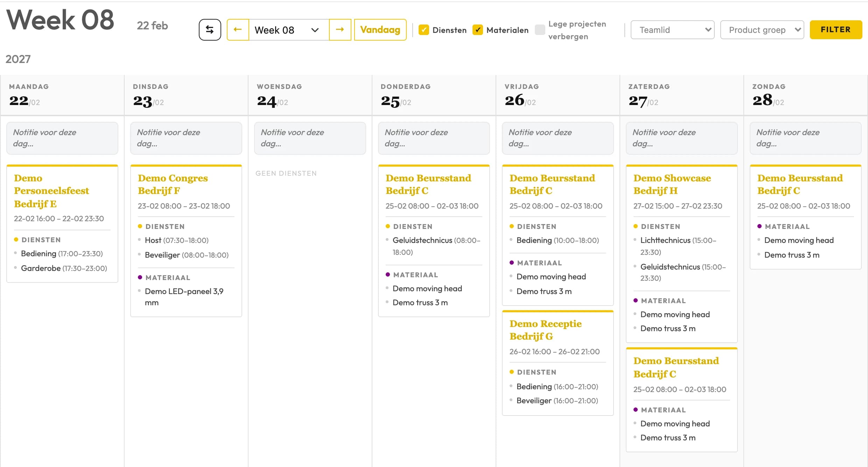Select Demo LED-paneel 3,9 mm material

point(184,297)
